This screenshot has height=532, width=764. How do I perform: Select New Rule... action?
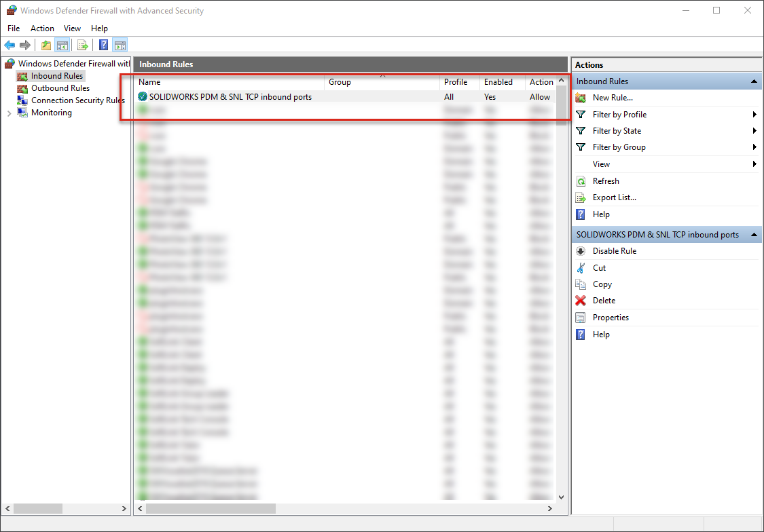[x=613, y=98]
